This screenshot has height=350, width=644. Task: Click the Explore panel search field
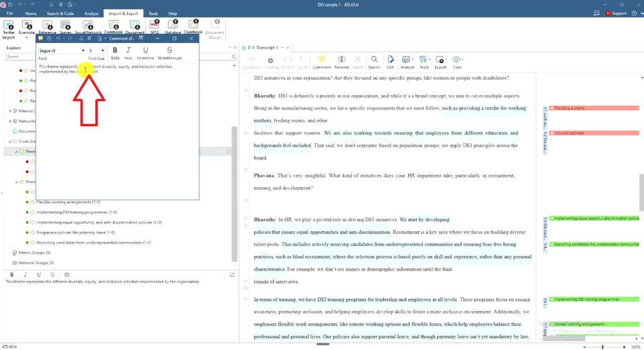118,57
